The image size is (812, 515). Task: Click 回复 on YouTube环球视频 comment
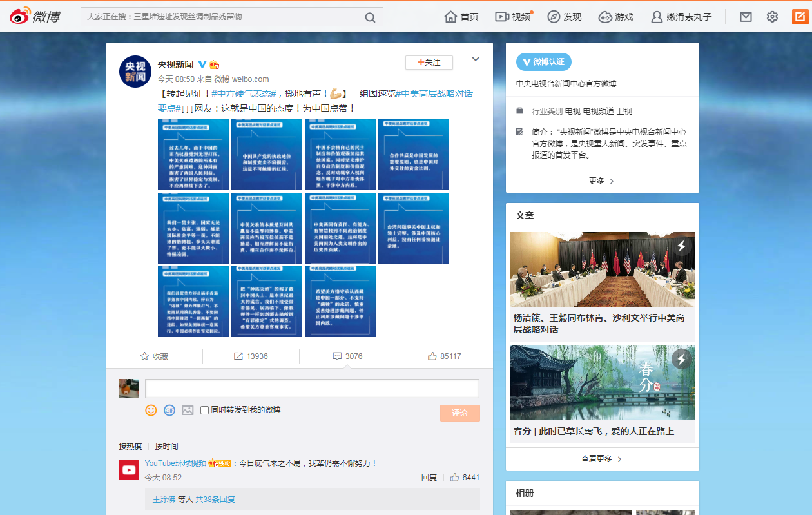point(429,478)
